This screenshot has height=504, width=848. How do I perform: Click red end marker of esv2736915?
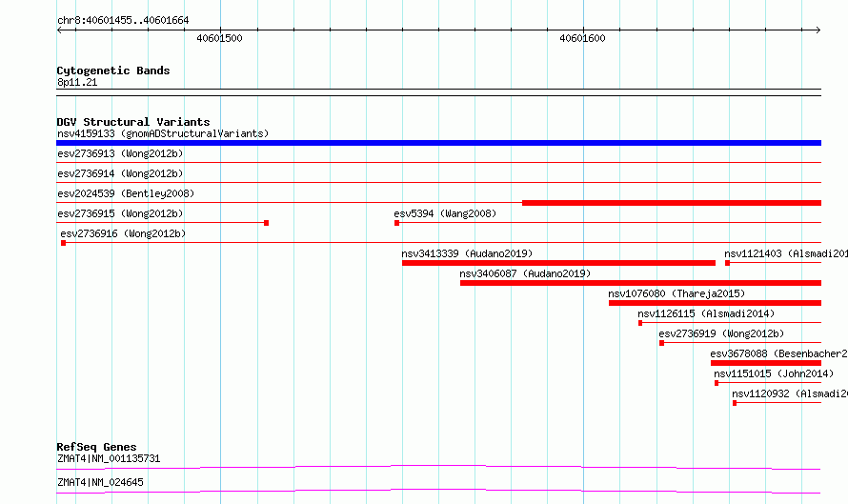click(x=266, y=223)
